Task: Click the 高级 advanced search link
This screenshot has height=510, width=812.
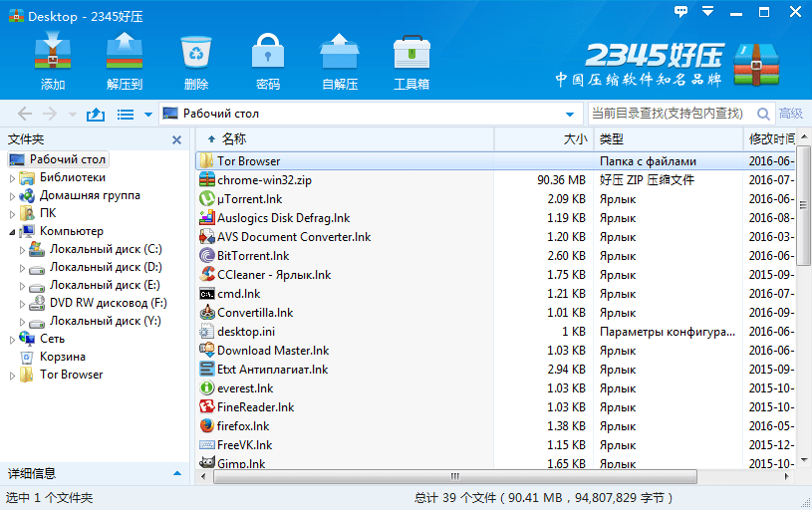Action: tap(791, 114)
